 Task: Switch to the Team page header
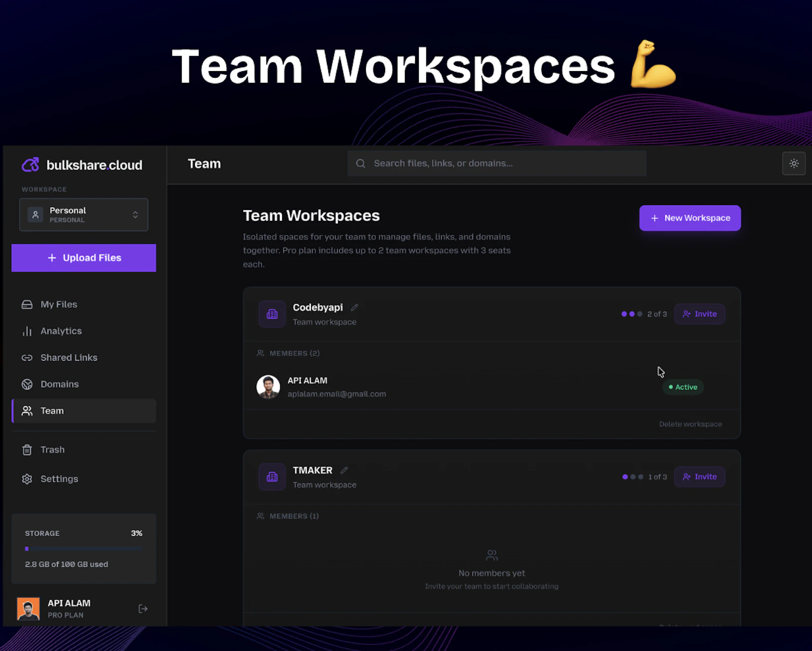(x=204, y=164)
